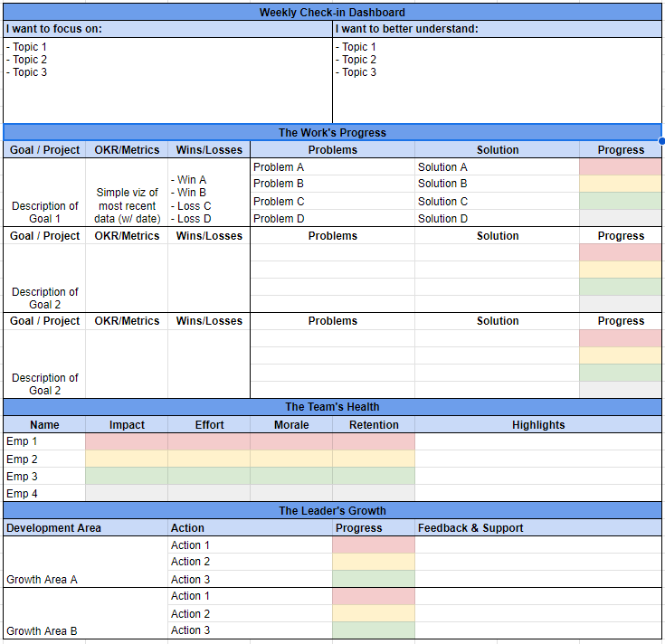Click the Problem A cell
Image resolution: width=665 pixels, height=644 pixels.
(x=333, y=167)
